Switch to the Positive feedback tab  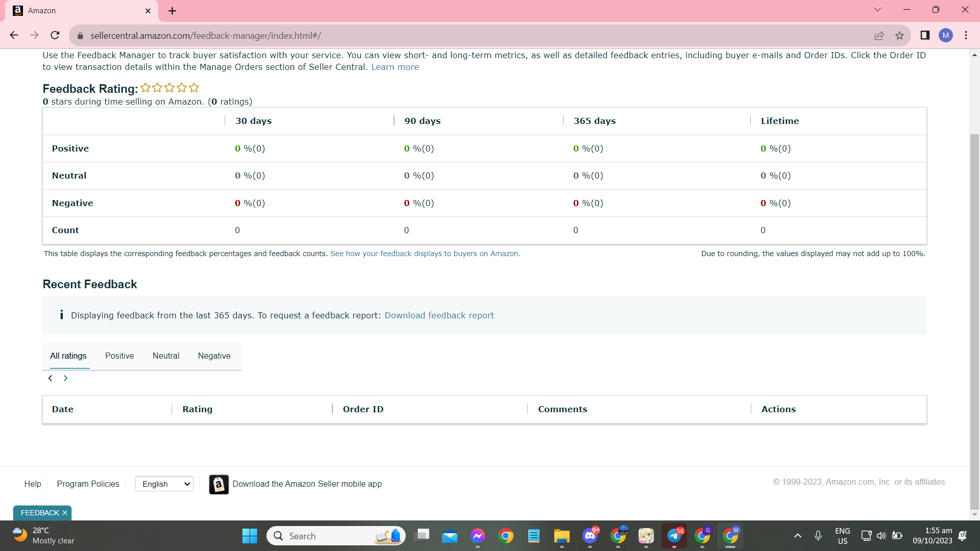click(119, 356)
